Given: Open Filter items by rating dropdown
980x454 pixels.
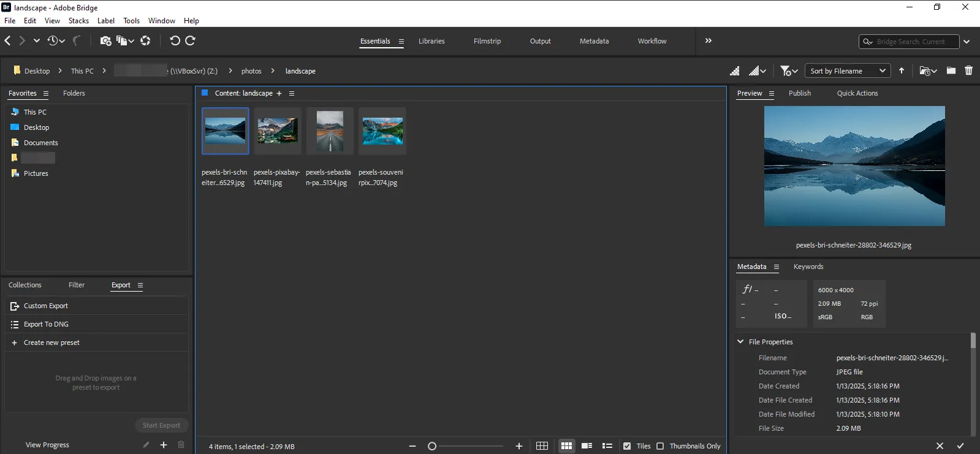Looking at the screenshot, I should 789,71.
